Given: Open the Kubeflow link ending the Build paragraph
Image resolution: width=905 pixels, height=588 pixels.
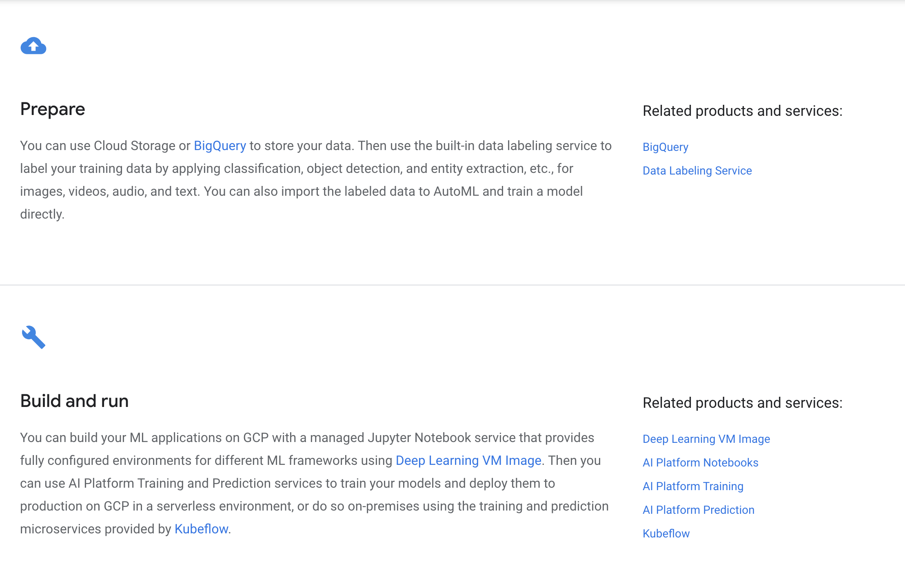Looking at the screenshot, I should coord(201,529).
